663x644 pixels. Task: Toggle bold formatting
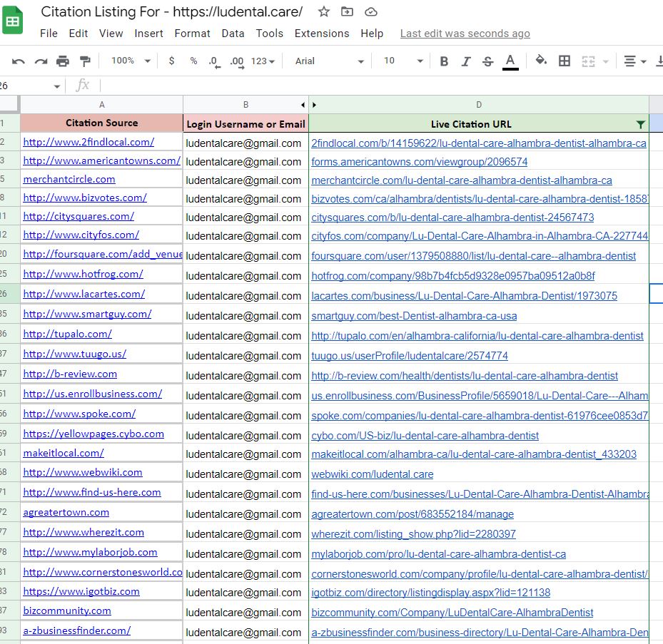point(444,61)
